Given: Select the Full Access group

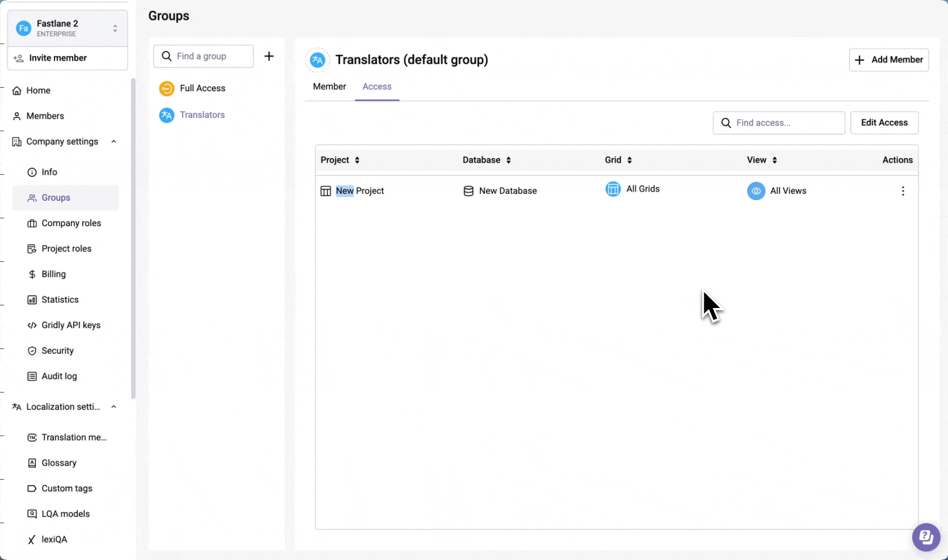Looking at the screenshot, I should click(x=202, y=88).
